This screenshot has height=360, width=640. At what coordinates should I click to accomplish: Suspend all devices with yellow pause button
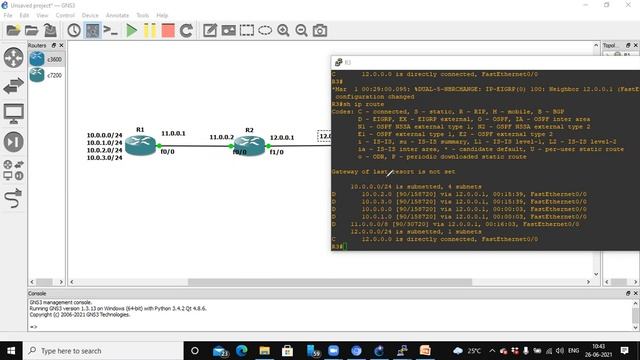click(150, 31)
